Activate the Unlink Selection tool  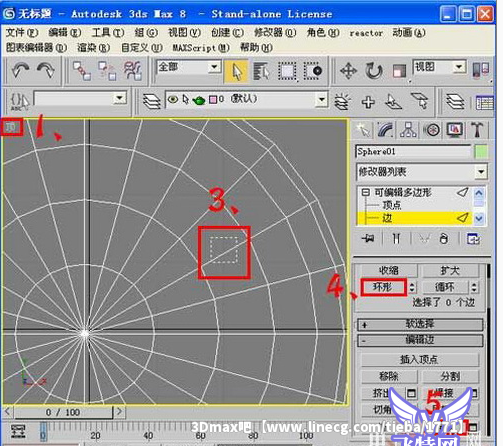[107, 71]
